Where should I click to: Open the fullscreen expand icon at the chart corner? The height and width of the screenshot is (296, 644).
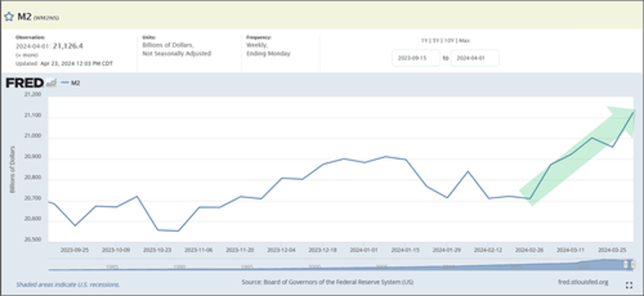[629, 285]
